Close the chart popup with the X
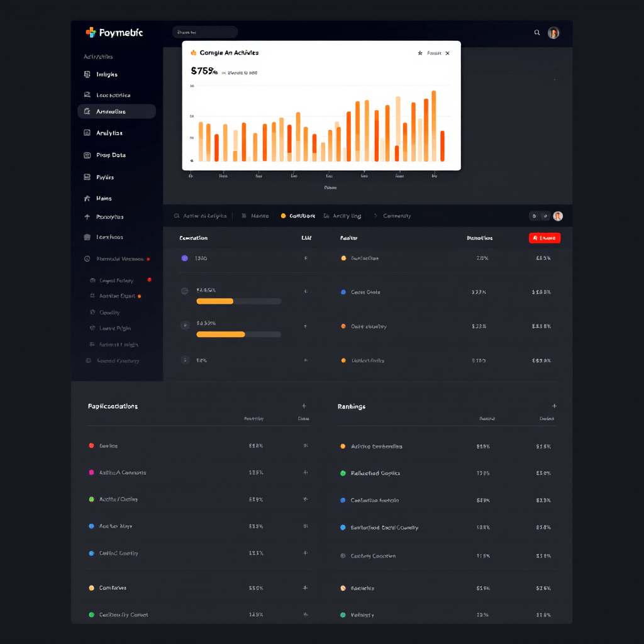 447,53
